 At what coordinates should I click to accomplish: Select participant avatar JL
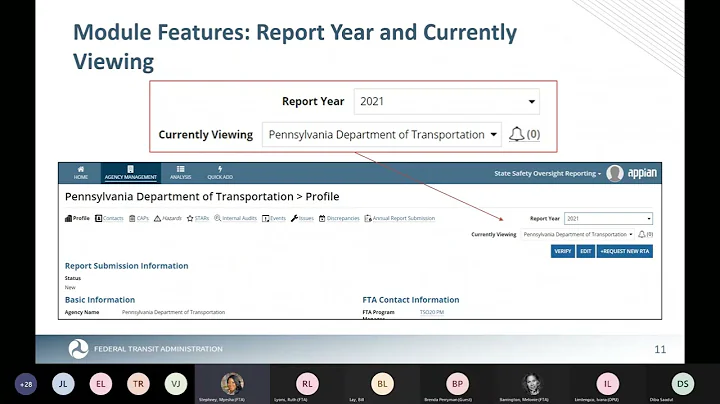pos(63,384)
